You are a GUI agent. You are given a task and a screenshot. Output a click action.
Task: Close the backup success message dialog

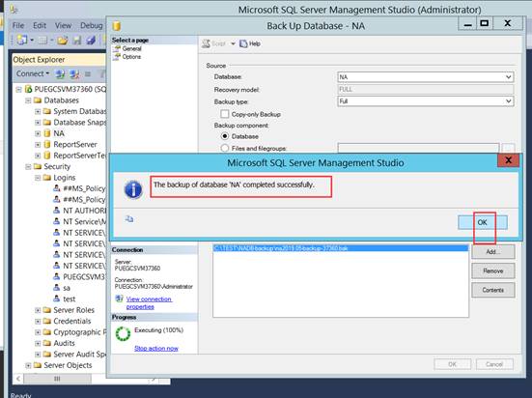[x=508, y=160]
